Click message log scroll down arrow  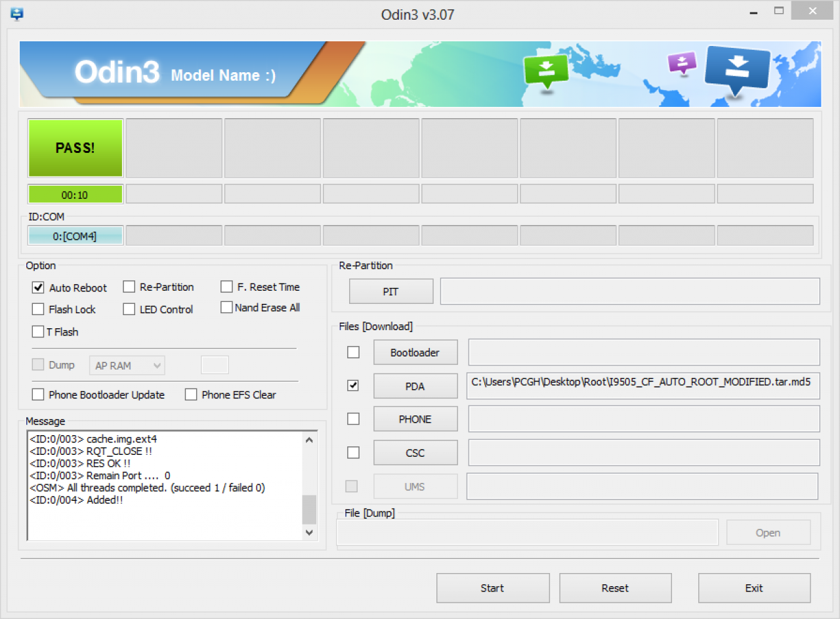[x=309, y=532]
